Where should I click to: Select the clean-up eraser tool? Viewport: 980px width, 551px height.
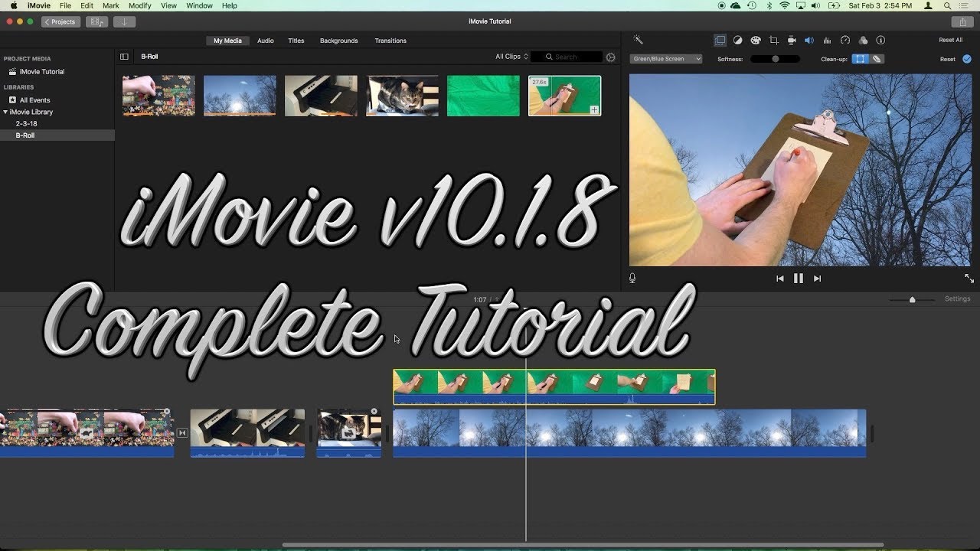click(x=877, y=59)
